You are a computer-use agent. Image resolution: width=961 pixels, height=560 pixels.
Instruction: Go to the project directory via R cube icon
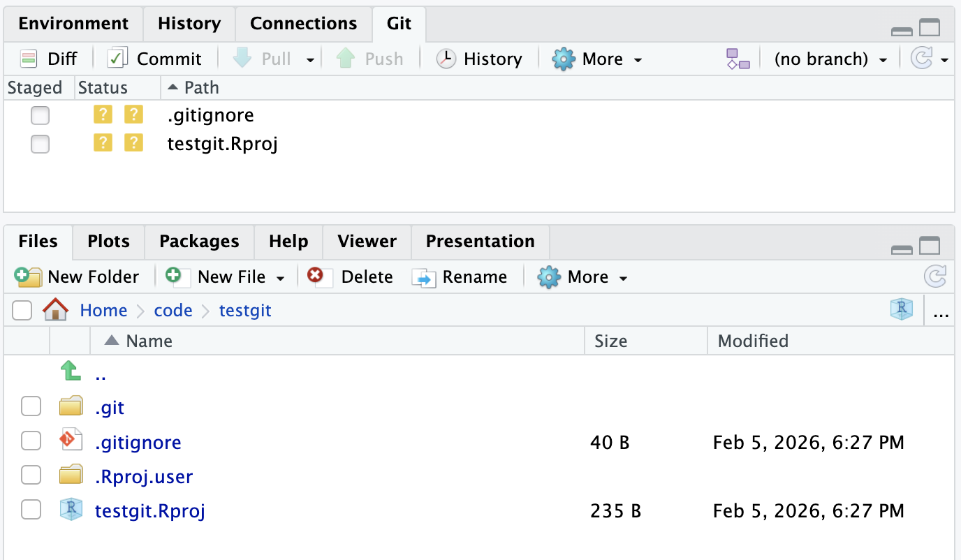[x=902, y=309]
